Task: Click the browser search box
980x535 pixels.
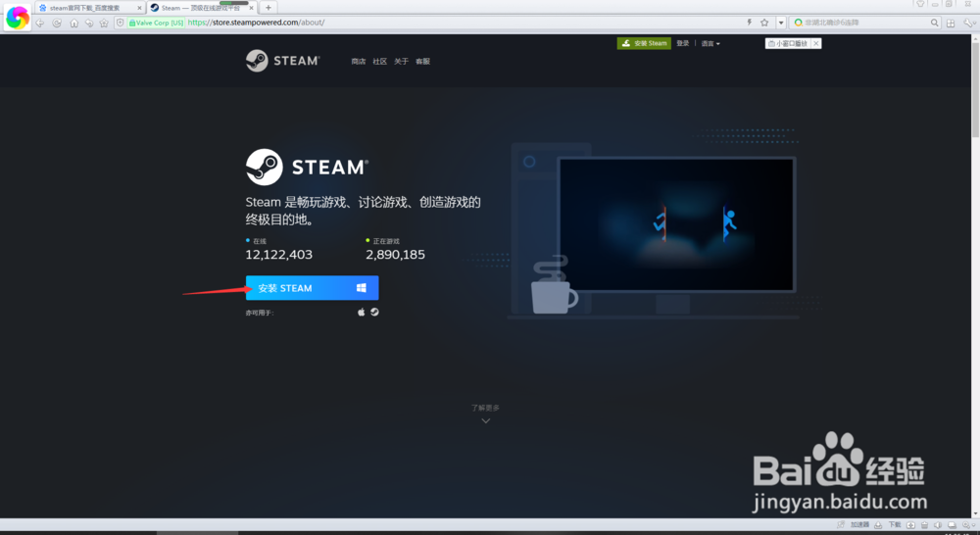Action: click(x=865, y=23)
